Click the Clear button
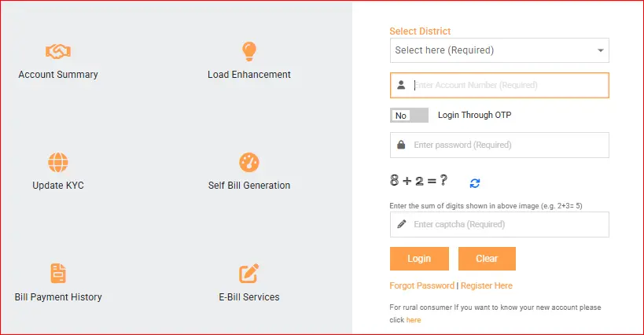 click(487, 259)
